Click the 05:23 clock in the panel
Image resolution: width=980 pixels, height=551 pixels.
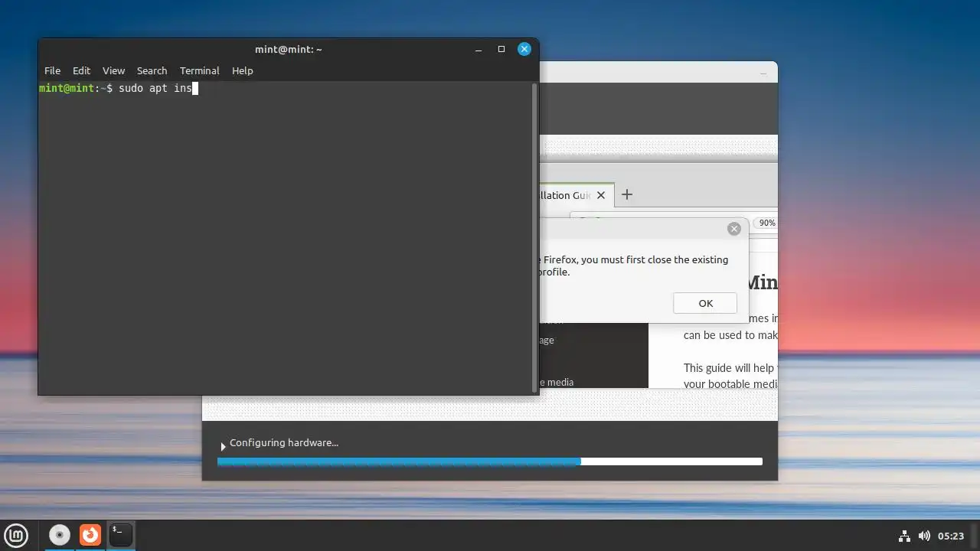[951, 536]
